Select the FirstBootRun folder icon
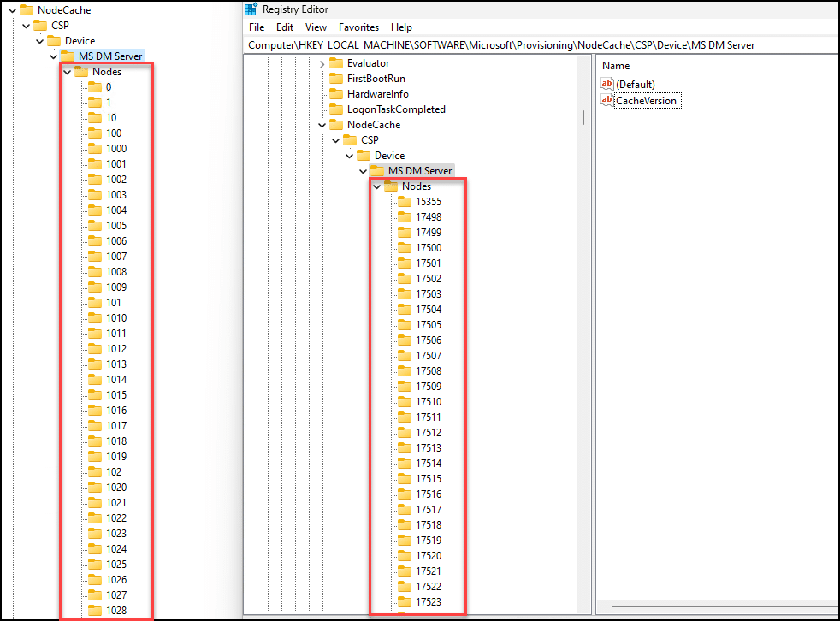This screenshot has height=621, width=840. [336, 79]
